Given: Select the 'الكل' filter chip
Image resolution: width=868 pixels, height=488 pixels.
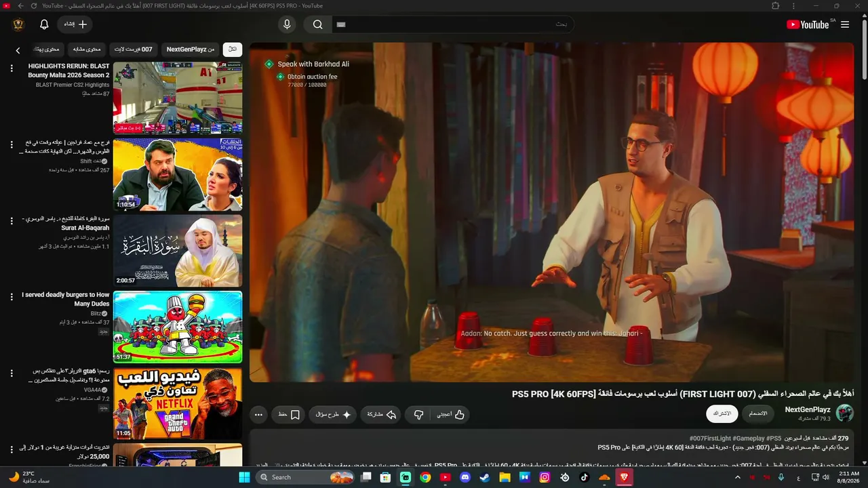Looking at the screenshot, I should pos(233,49).
